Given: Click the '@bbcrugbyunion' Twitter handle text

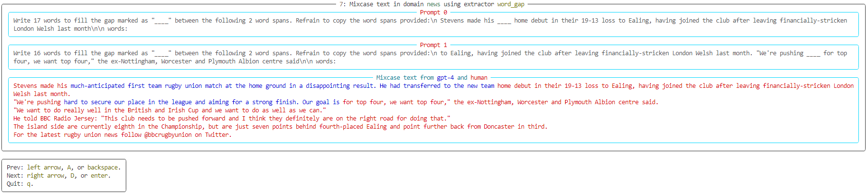Looking at the screenshot, I should click(x=168, y=134).
